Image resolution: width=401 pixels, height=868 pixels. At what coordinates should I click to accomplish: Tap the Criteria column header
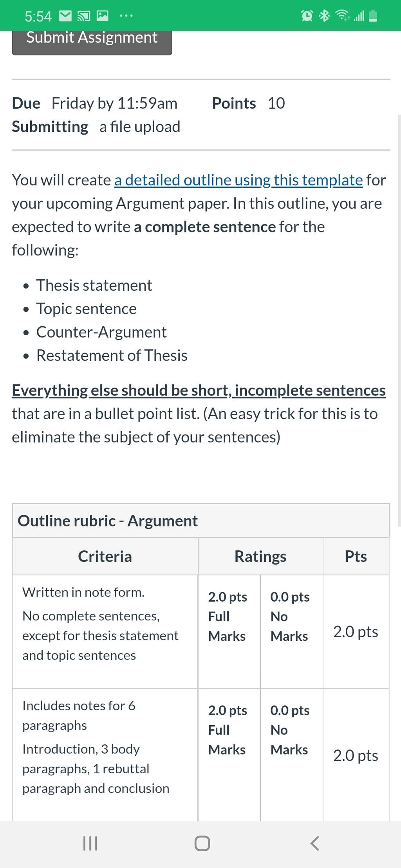(105, 556)
